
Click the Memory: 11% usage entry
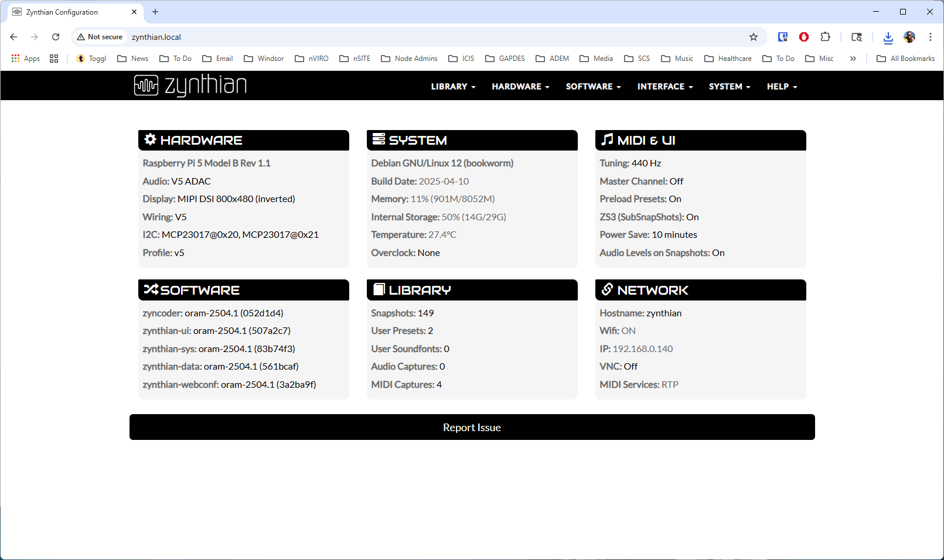pyautogui.click(x=433, y=199)
